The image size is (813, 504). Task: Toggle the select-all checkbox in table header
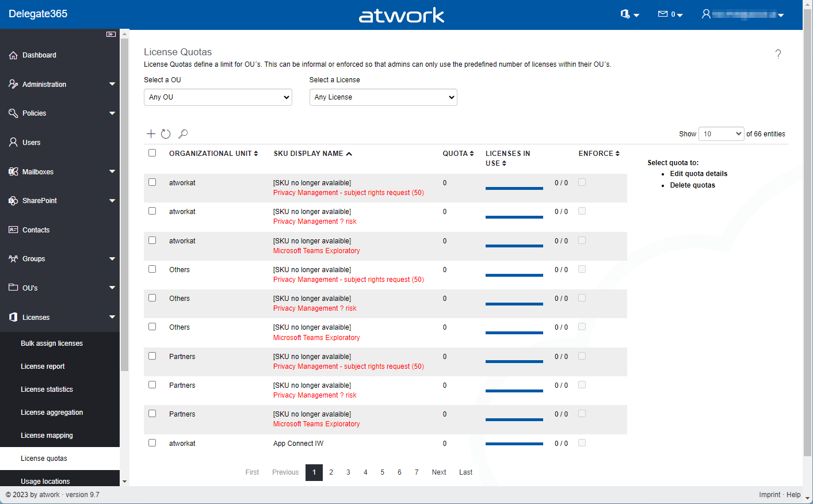pos(152,153)
